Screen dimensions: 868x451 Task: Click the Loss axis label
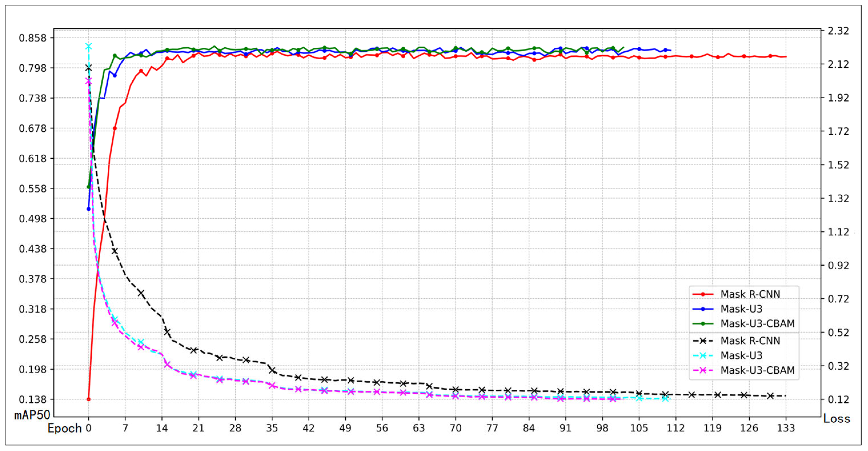coord(837,419)
